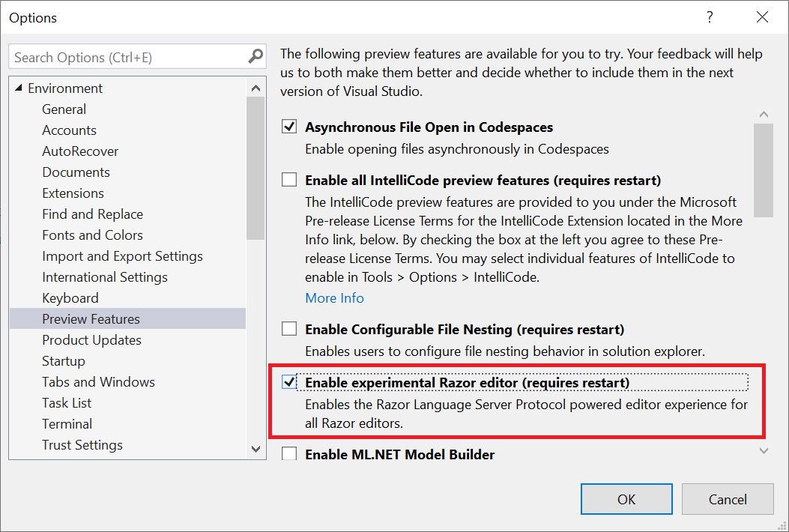Collapse the Environment tree node

pyautogui.click(x=19, y=88)
